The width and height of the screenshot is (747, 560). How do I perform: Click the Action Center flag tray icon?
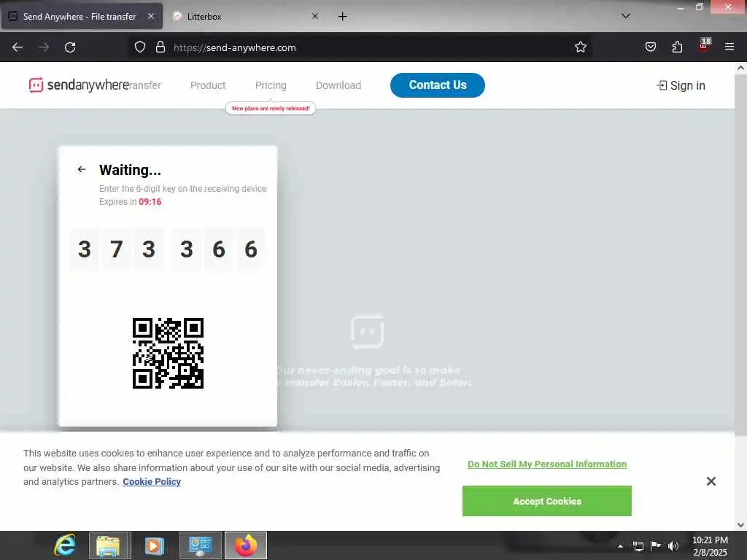pyautogui.click(x=656, y=546)
